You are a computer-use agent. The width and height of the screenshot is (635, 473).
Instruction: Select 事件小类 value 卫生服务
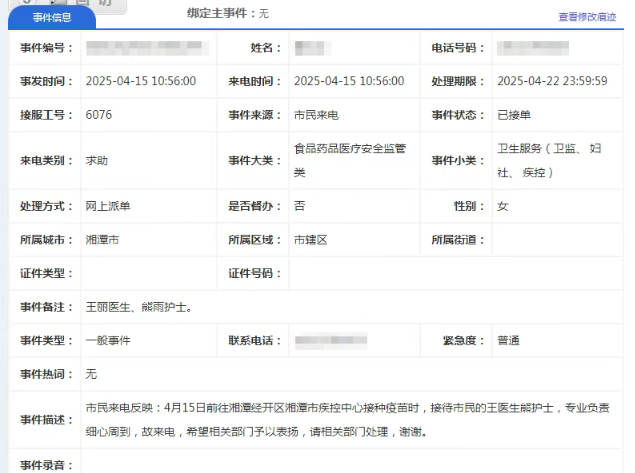click(549, 160)
